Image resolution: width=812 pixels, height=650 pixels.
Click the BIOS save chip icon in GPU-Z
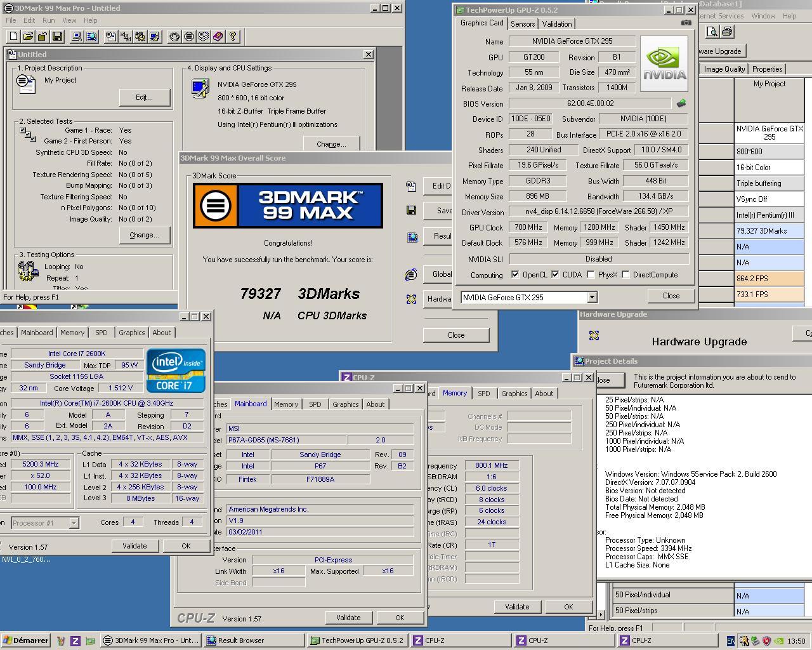[x=681, y=103]
